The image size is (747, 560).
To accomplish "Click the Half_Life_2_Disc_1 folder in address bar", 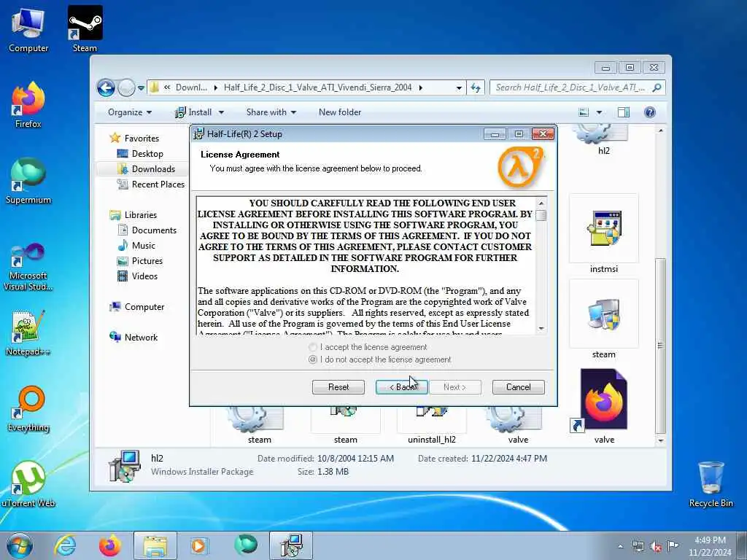I will pos(318,87).
